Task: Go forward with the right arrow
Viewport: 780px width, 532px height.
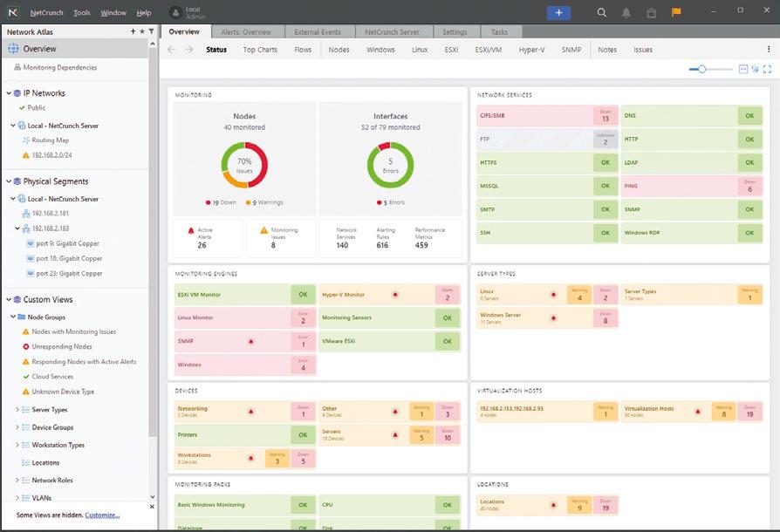Action: click(x=189, y=49)
